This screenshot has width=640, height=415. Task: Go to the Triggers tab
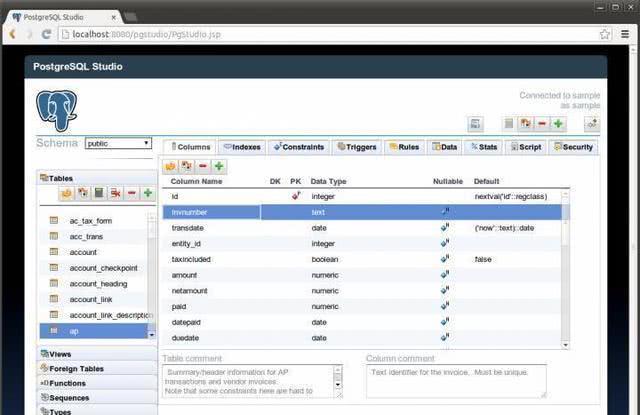coord(357,147)
